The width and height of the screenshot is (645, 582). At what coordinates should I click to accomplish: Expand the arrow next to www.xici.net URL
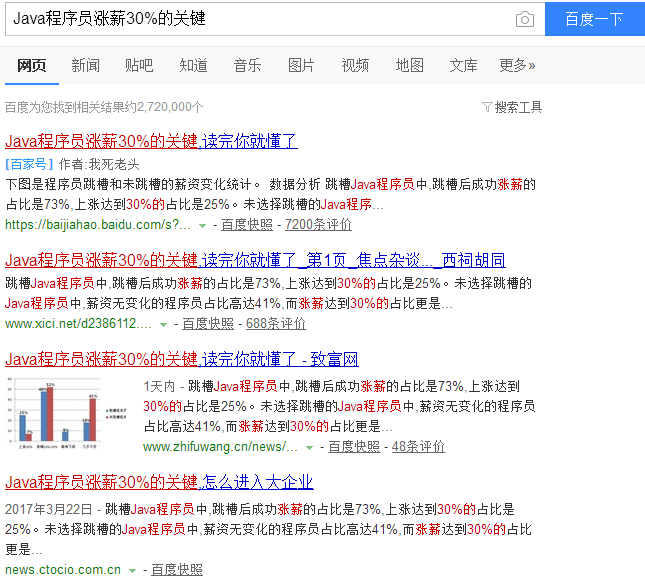[x=163, y=325]
